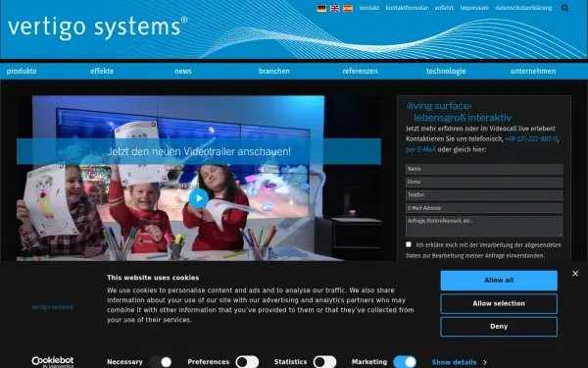
Task: Open the referenzen menu
Action: pyautogui.click(x=360, y=71)
